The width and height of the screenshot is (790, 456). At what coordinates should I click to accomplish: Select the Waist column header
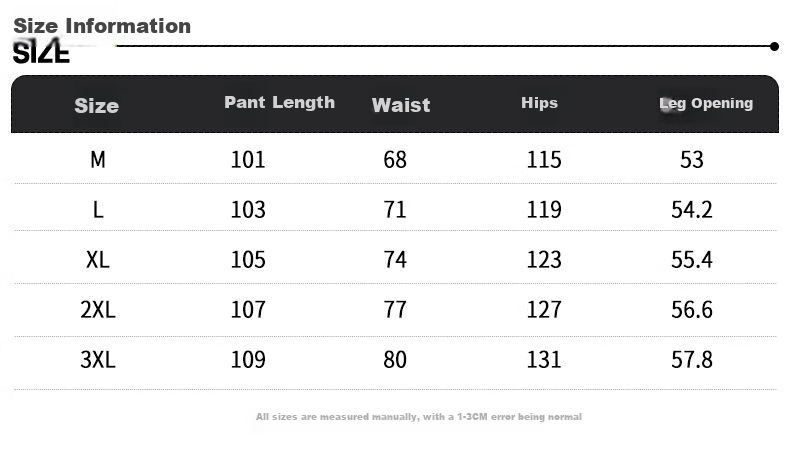pos(401,105)
